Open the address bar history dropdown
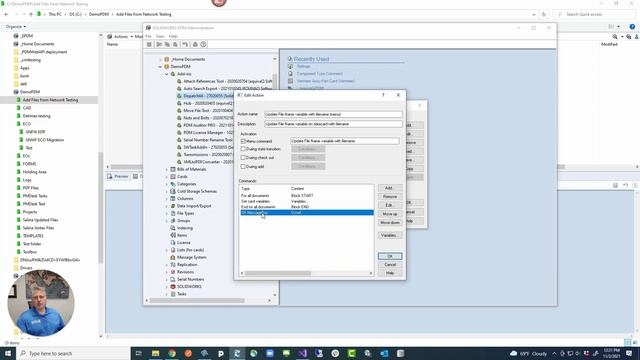Image resolution: width=640 pixels, height=360 pixels. pyautogui.click(x=534, y=14)
